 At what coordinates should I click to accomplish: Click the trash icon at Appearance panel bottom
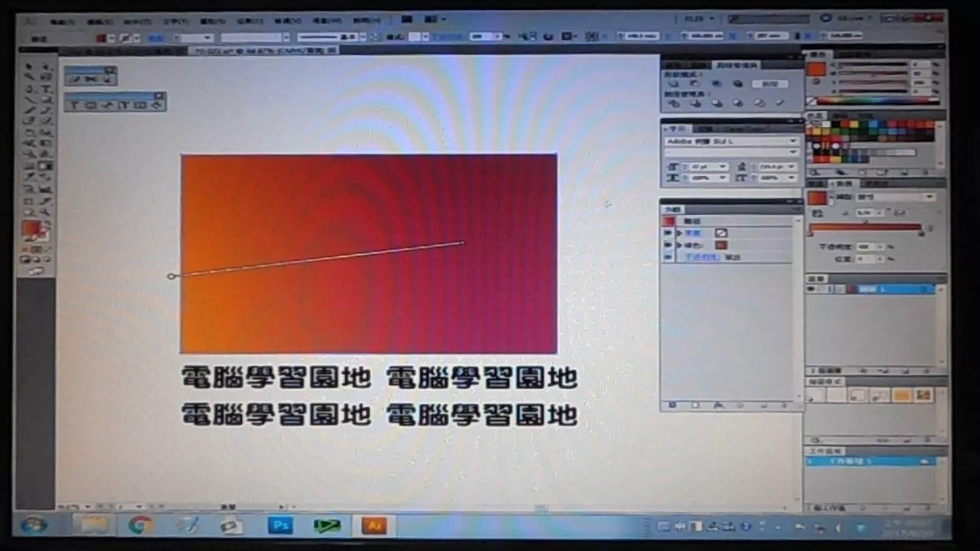783,405
